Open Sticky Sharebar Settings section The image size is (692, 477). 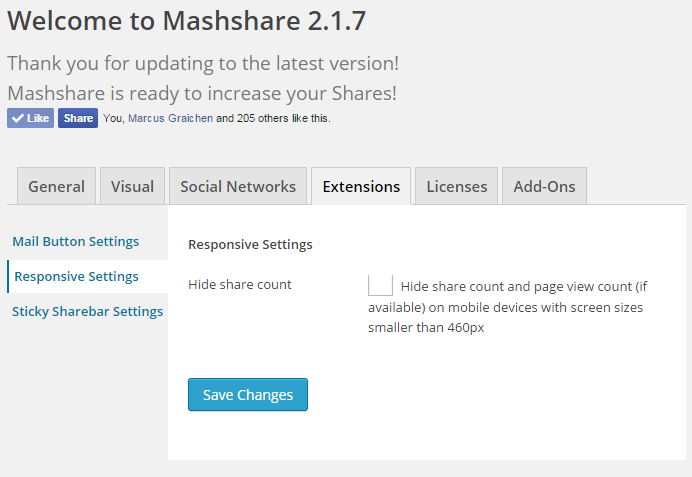87,311
